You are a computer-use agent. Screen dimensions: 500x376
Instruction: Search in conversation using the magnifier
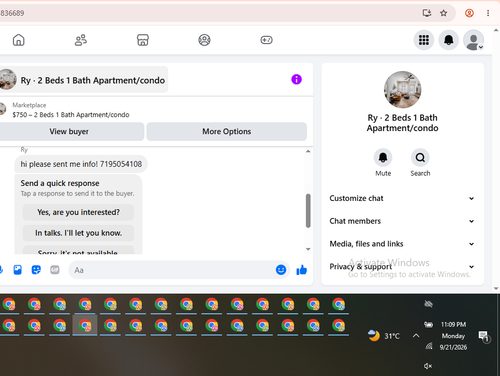click(420, 157)
